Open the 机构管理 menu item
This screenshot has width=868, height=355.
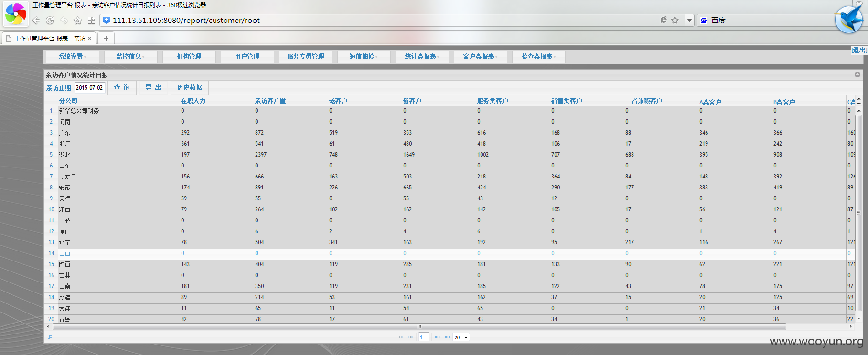click(189, 57)
